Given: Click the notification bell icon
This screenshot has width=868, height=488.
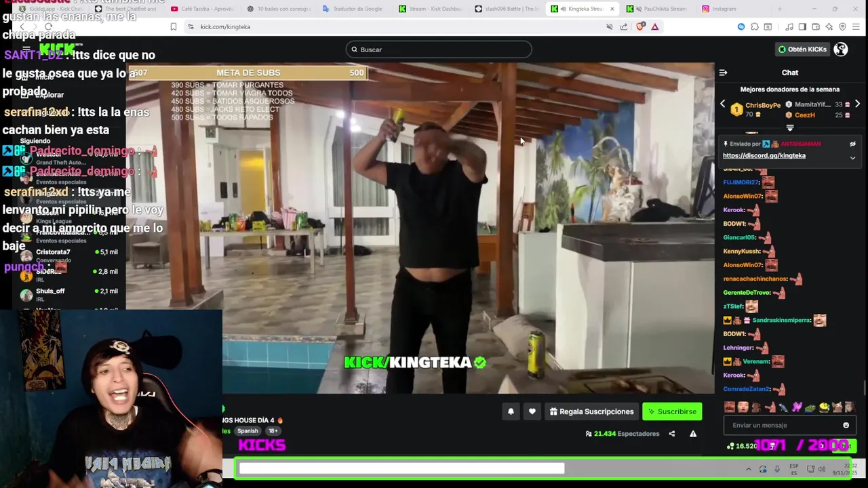Looking at the screenshot, I should click(511, 411).
